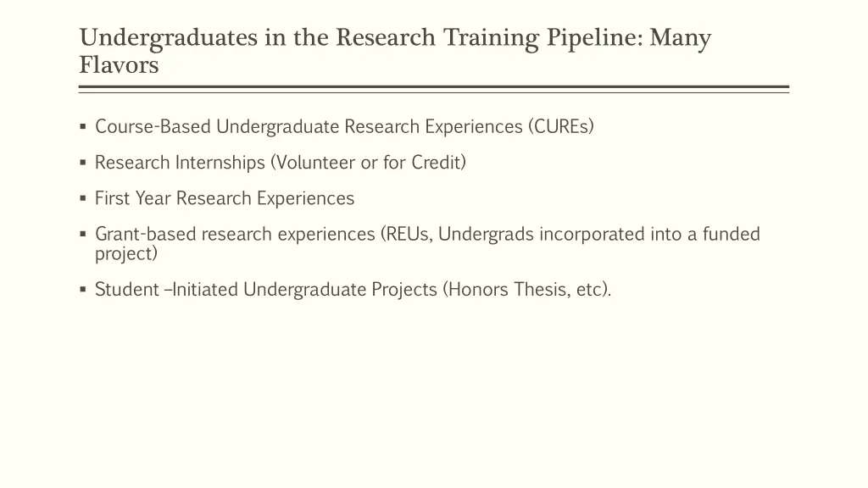
Task: Select the Student-Initiated Undergraduate Projects text
Action: click(266, 290)
